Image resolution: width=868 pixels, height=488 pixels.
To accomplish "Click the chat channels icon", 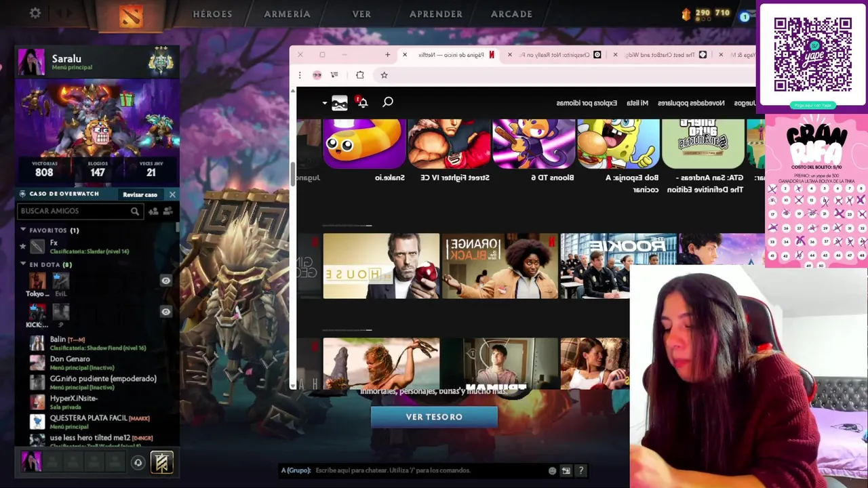I will point(566,470).
